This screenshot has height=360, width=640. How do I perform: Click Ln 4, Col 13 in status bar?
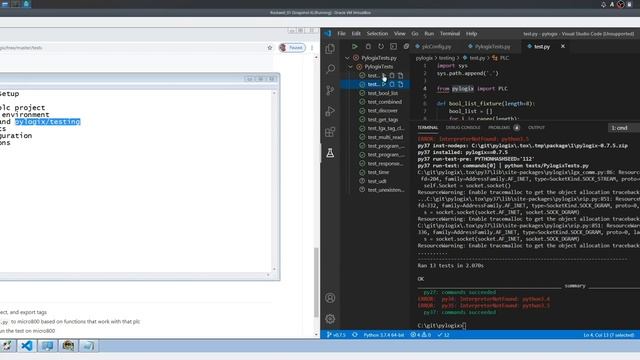tap(608, 335)
